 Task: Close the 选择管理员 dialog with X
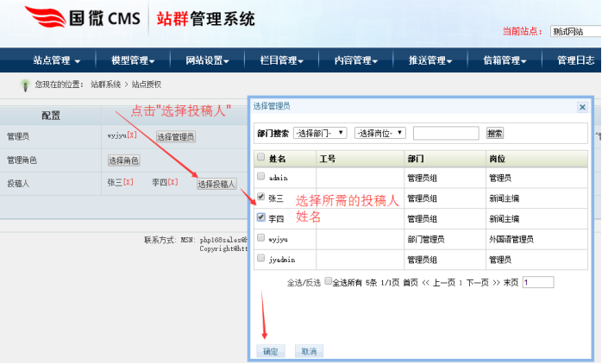point(580,106)
